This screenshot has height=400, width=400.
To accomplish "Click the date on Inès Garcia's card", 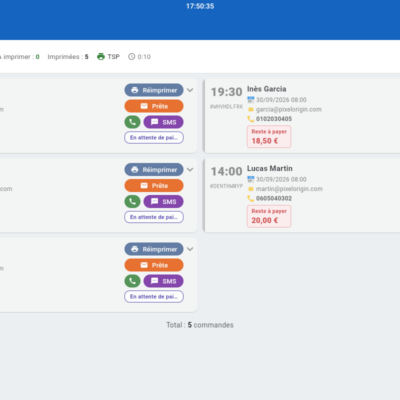I will pos(281,100).
